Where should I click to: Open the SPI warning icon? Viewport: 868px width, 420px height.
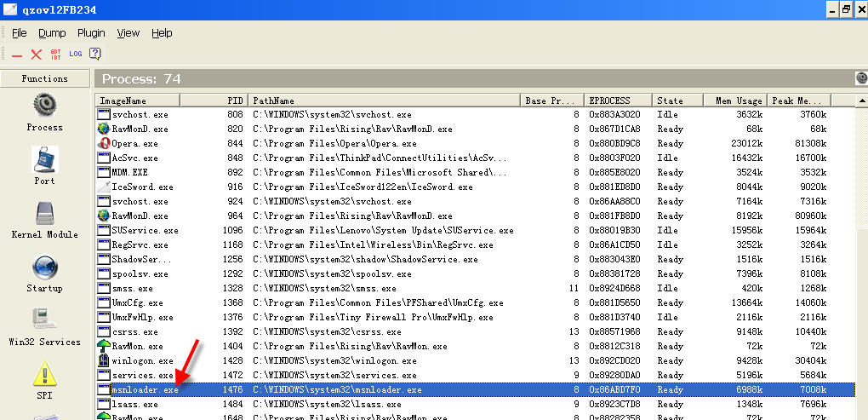(44, 375)
